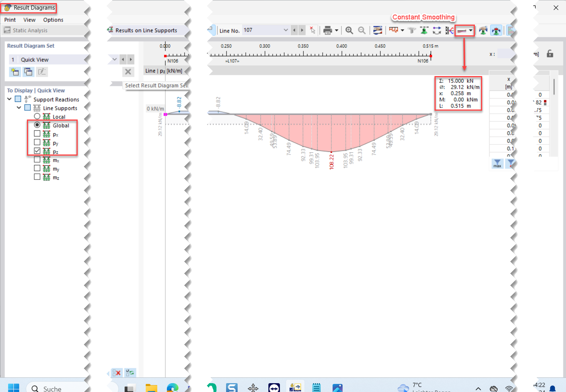Open the Options menu
This screenshot has height=392, width=566.
pos(53,20)
